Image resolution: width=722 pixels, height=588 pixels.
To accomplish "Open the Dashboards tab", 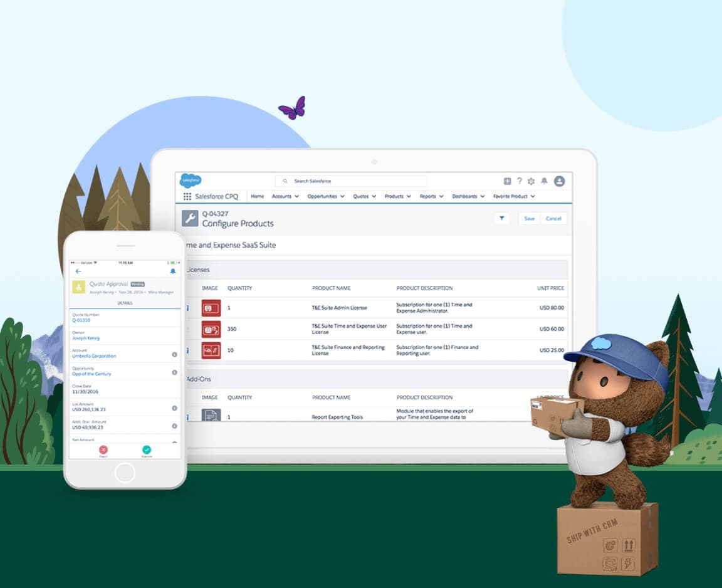I will point(464,197).
